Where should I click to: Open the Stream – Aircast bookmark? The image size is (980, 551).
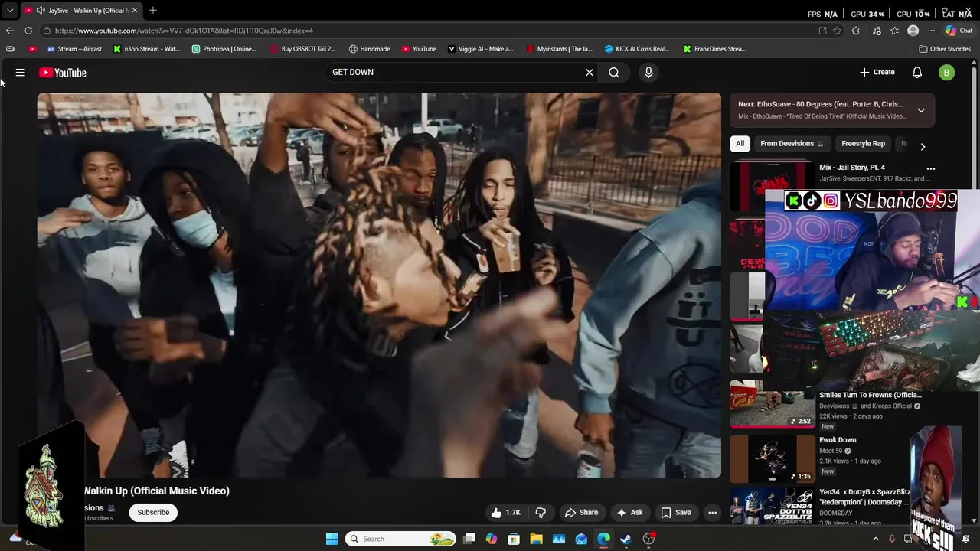[74, 49]
